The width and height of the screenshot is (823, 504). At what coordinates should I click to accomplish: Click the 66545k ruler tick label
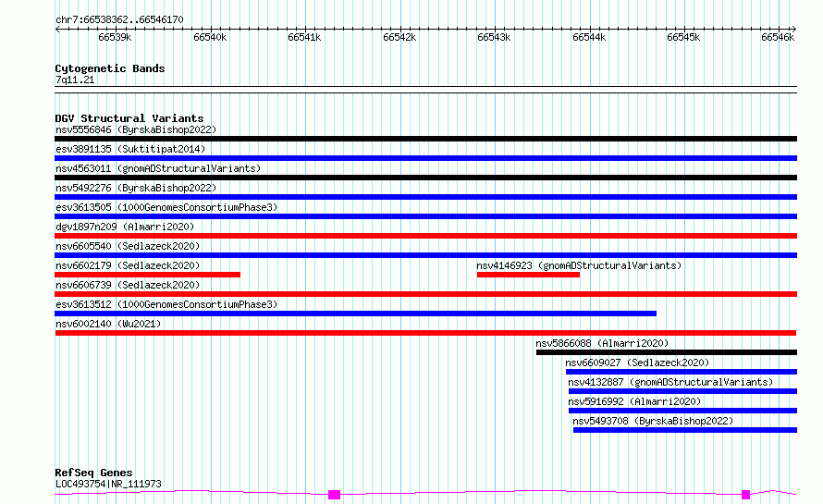click(x=683, y=37)
